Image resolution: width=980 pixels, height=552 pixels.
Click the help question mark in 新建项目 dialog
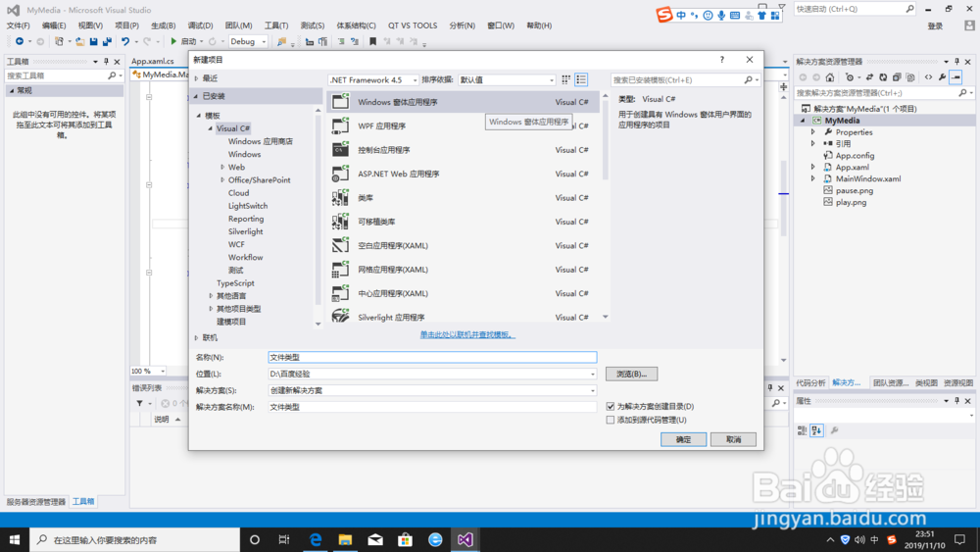[722, 60]
